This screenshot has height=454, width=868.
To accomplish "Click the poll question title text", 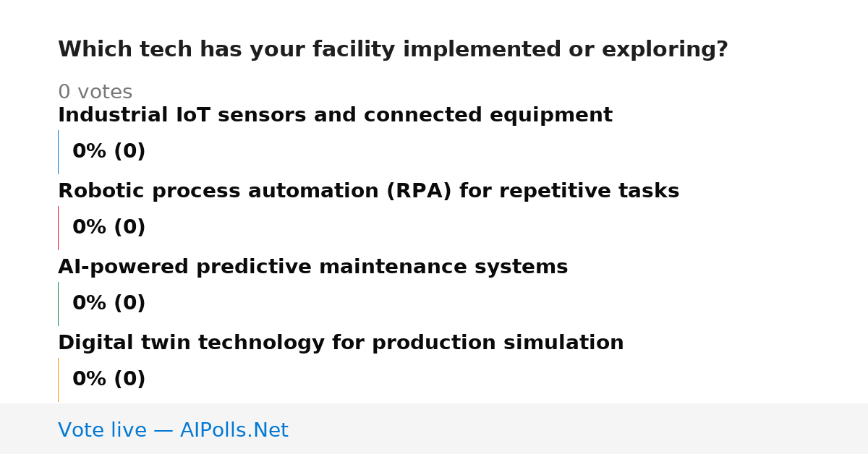I will coord(393,50).
